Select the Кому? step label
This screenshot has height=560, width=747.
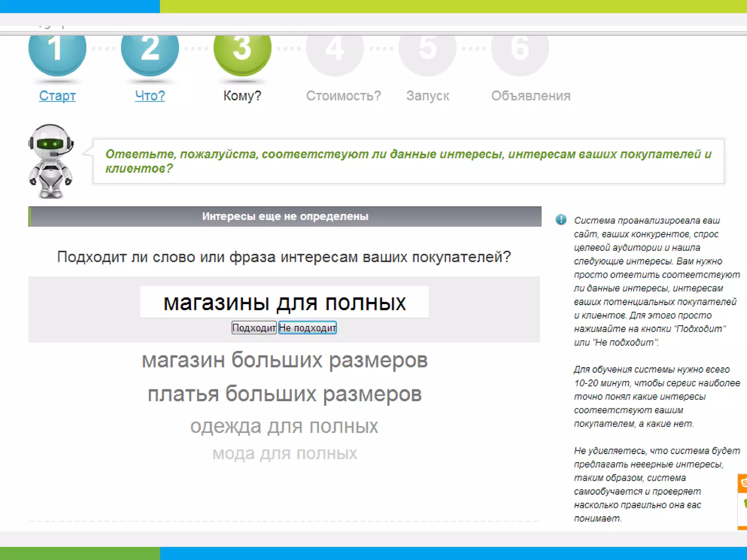coord(242,96)
